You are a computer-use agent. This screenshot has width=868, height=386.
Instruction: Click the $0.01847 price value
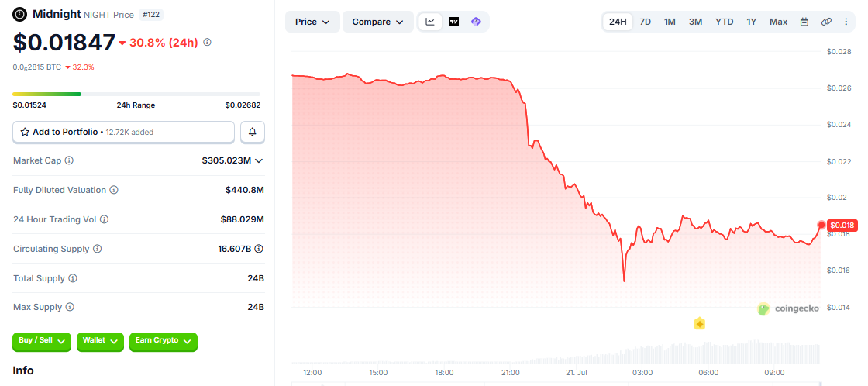pos(64,43)
